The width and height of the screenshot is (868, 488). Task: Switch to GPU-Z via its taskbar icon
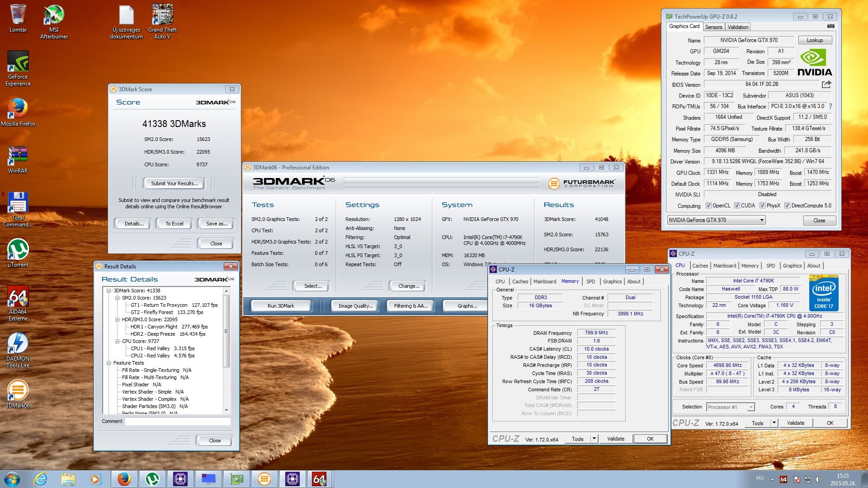tap(236, 479)
